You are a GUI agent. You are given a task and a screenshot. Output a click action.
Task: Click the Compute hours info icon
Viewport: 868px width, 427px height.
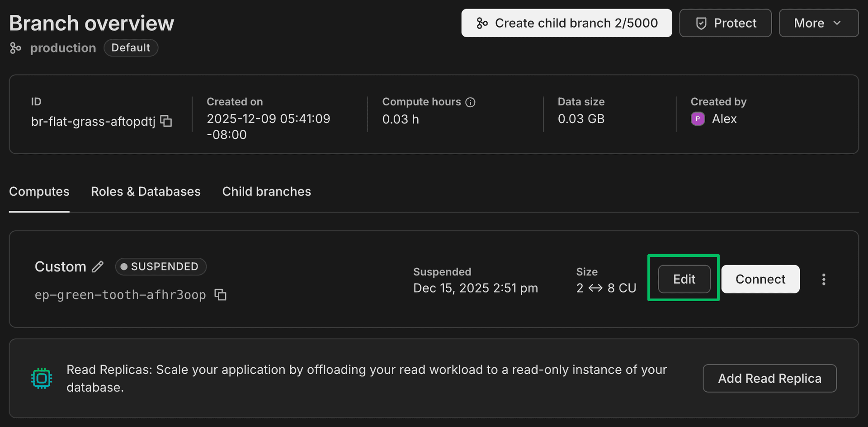click(x=470, y=102)
